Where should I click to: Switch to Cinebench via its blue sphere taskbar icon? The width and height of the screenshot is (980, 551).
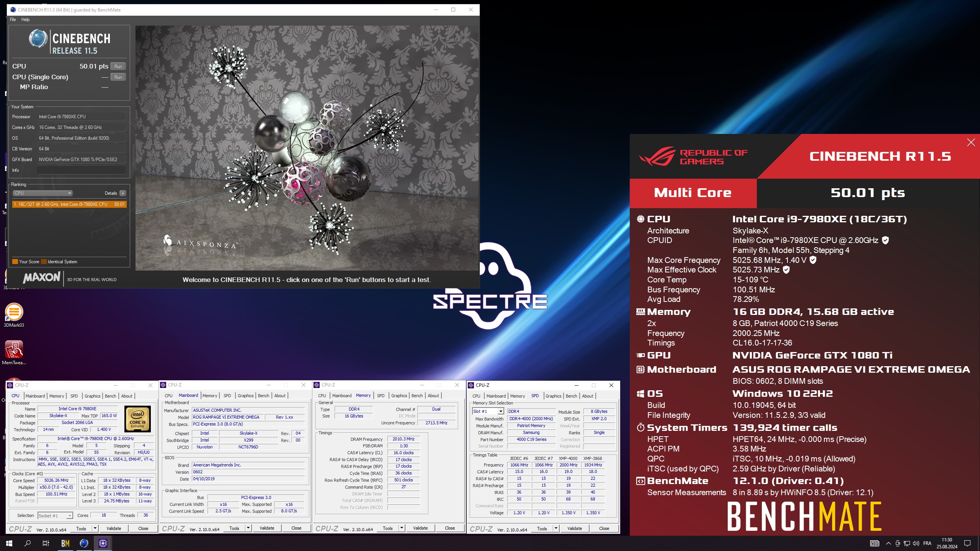point(84,543)
